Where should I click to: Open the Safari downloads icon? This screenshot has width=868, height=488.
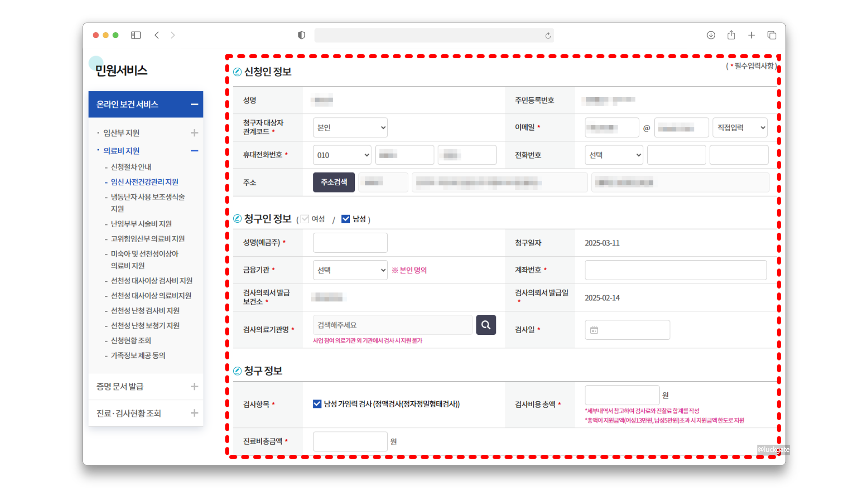[711, 35]
